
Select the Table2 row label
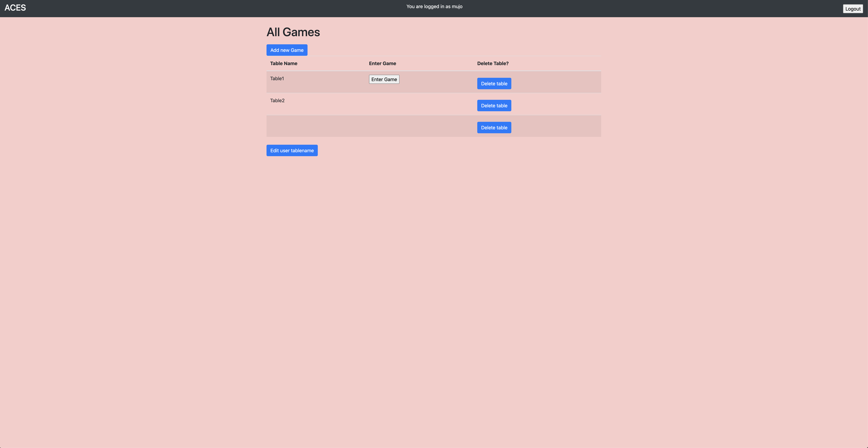[277, 100]
